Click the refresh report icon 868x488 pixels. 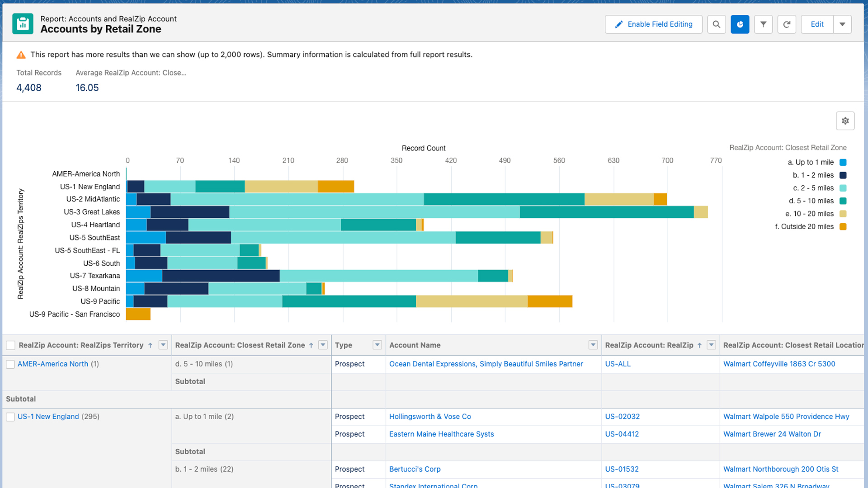tap(787, 24)
